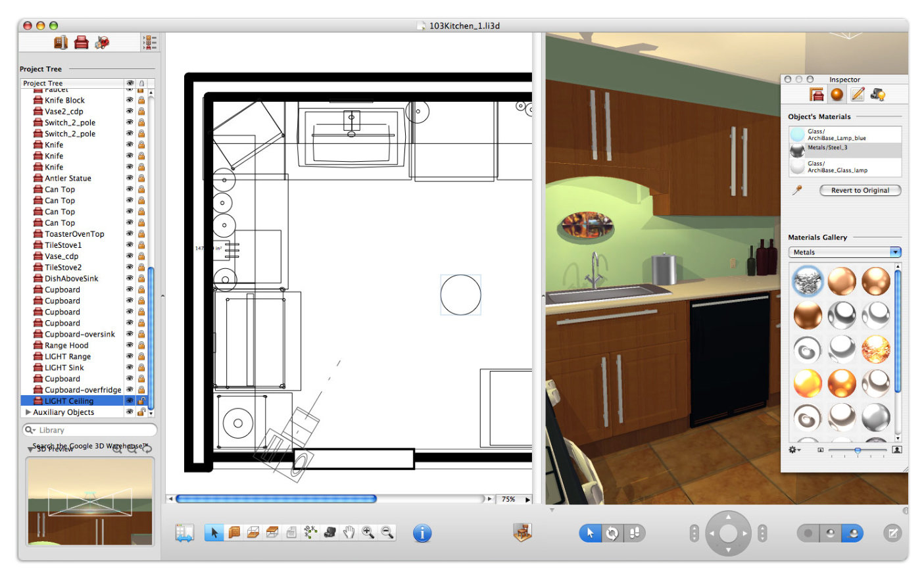Image resolution: width=924 pixels, height=578 pixels.
Task: Open the Metals materials gallery dropdown
Action: click(844, 253)
